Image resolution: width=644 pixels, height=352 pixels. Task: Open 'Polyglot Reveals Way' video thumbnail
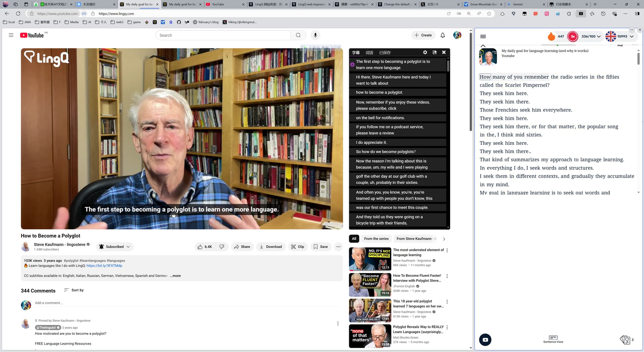tap(370, 336)
